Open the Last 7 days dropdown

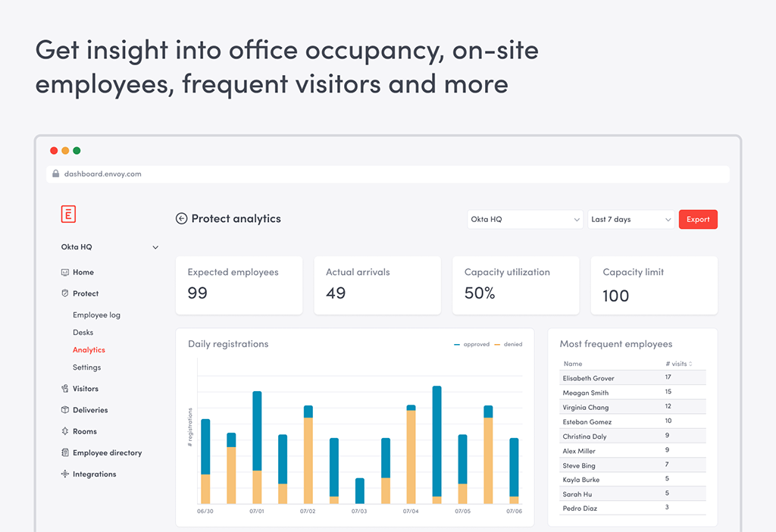[x=631, y=219]
